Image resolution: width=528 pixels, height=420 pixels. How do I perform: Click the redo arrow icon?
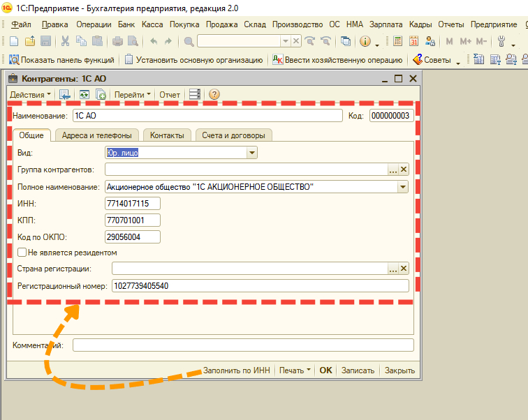coord(168,41)
